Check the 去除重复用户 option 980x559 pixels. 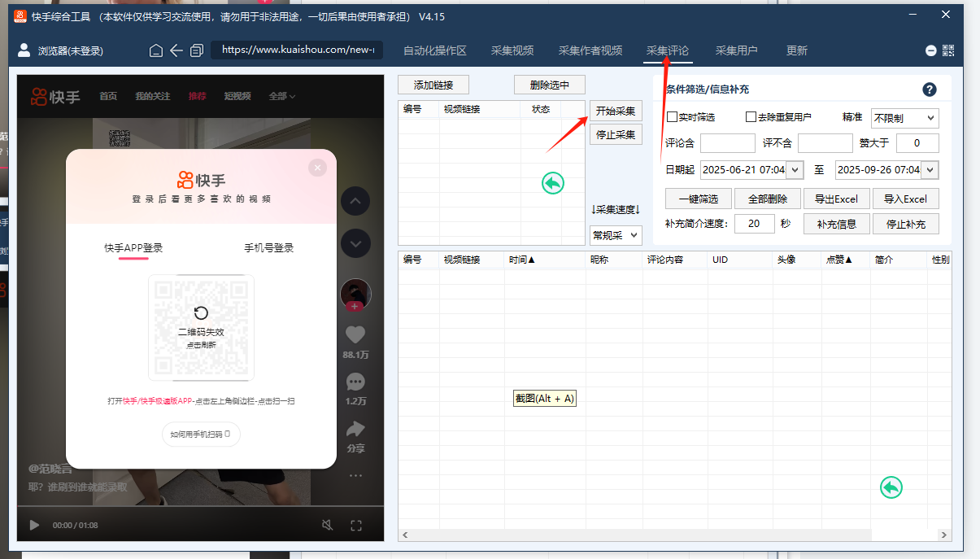point(751,117)
